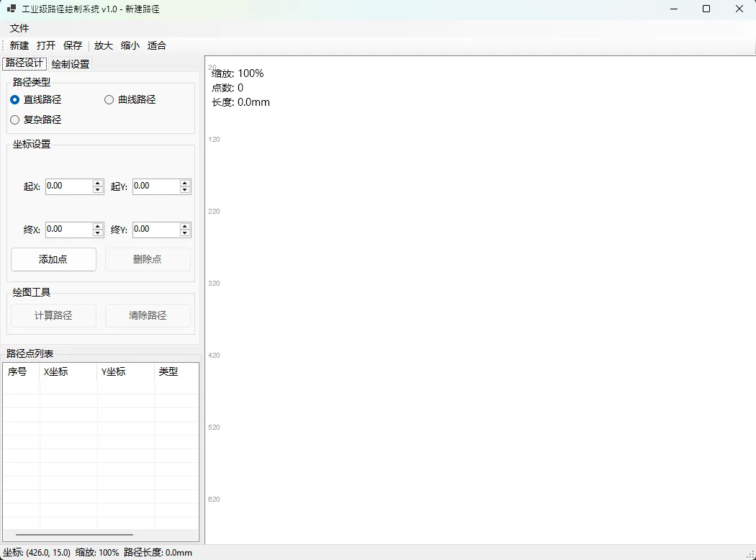Zoom out with 缩小 toolbar button

pos(130,45)
